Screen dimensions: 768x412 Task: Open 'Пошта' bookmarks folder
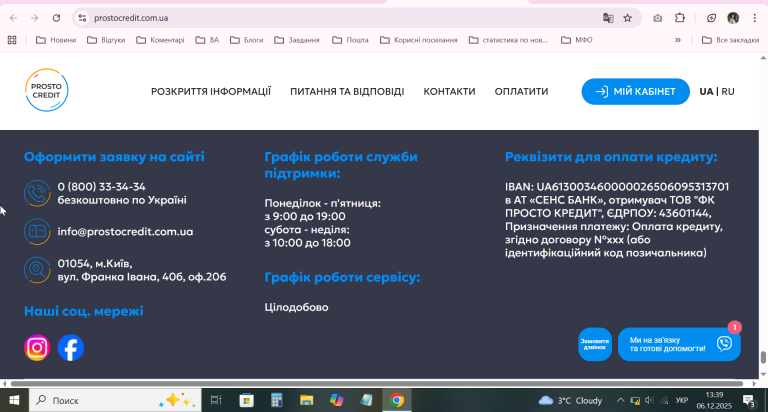[x=350, y=40]
